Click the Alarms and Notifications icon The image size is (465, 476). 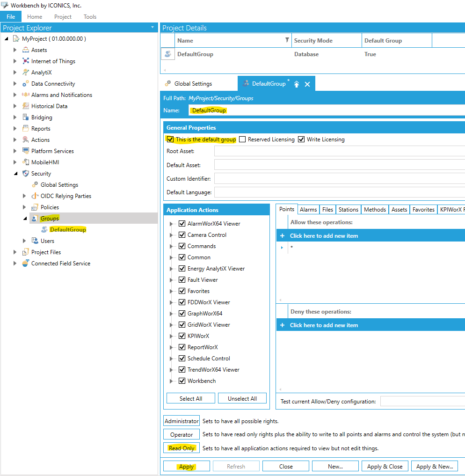[x=26, y=95]
